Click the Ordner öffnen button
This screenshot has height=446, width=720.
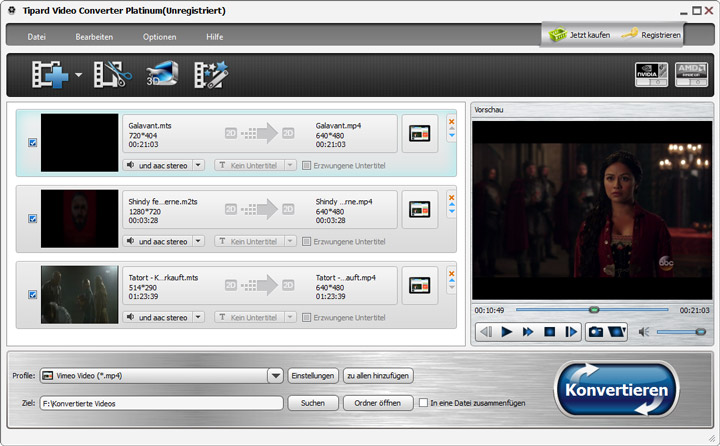(x=378, y=403)
